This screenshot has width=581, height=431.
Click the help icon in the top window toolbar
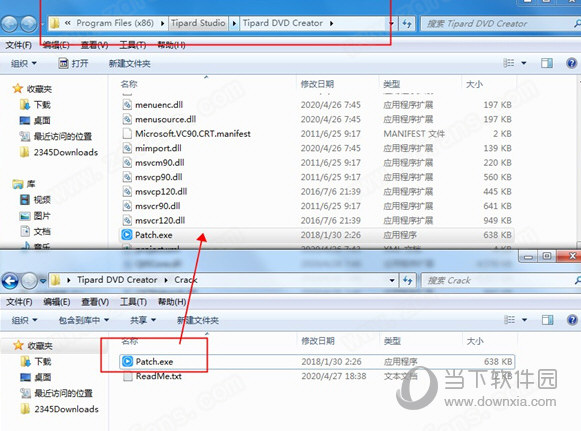click(571, 63)
